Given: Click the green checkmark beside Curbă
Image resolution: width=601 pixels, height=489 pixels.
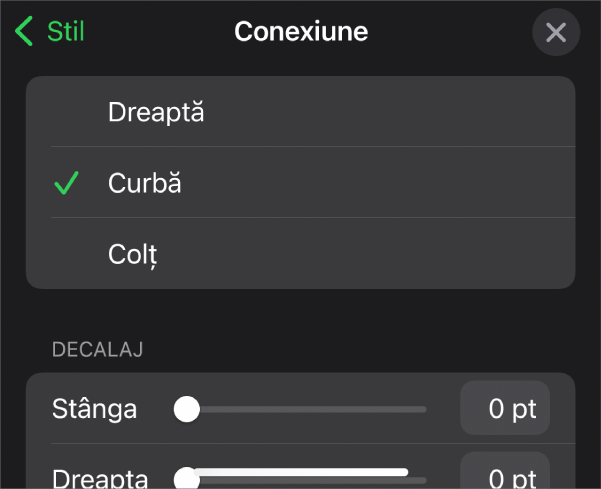Looking at the screenshot, I should tap(66, 184).
